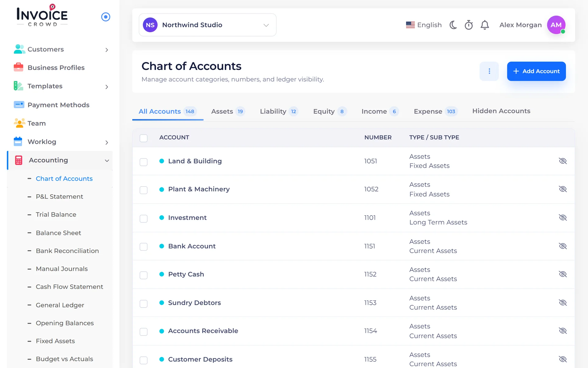Click the US flag language icon
588x368 pixels.
pos(410,25)
